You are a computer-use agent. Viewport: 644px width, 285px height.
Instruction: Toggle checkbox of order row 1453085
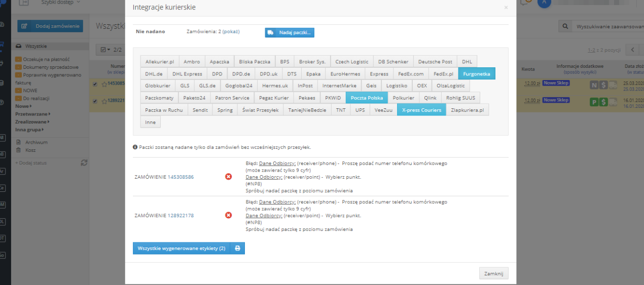95,84
